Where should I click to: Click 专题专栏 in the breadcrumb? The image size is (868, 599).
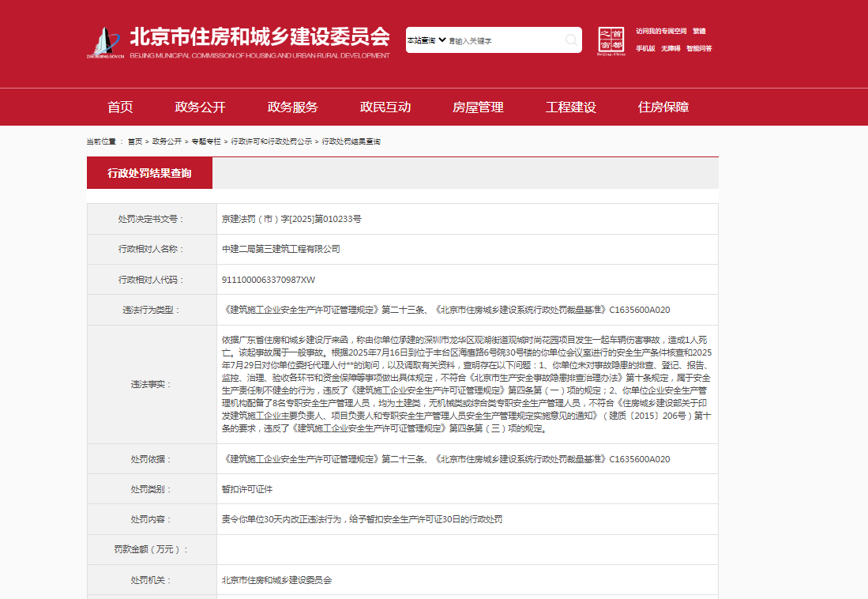coord(206,141)
